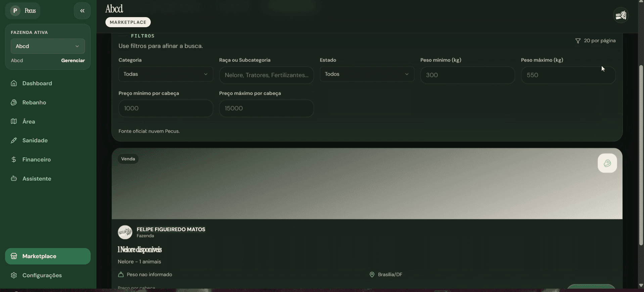Open Sanidade syringe icon
Screen dimensions: 644x292
coord(14,140)
